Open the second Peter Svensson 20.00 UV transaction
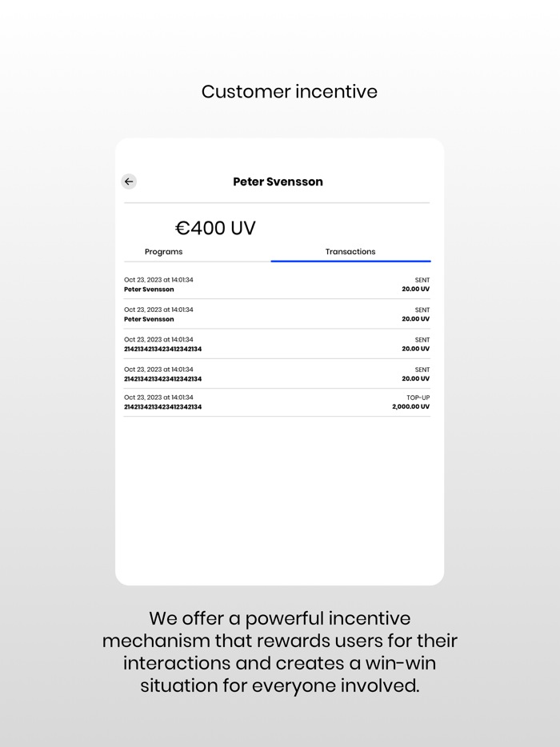 tap(277, 314)
